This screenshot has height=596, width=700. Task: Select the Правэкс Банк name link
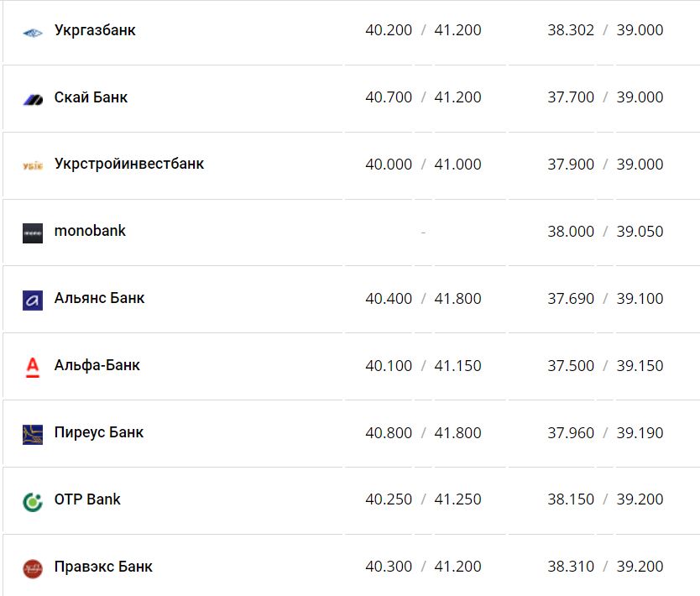coord(103,567)
